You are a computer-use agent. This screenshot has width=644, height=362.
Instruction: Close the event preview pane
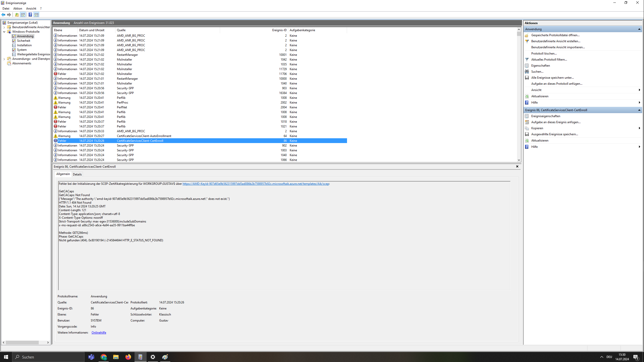click(x=517, y=166)
